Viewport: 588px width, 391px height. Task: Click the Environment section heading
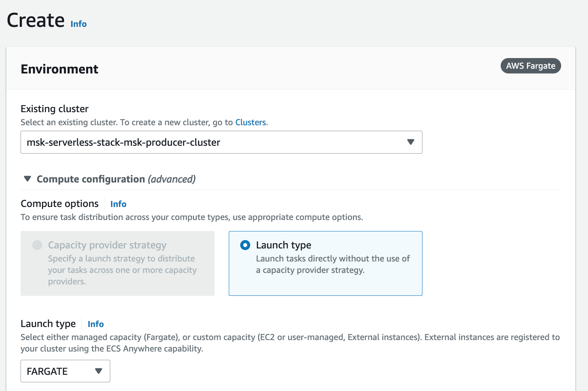coord(59,69)
